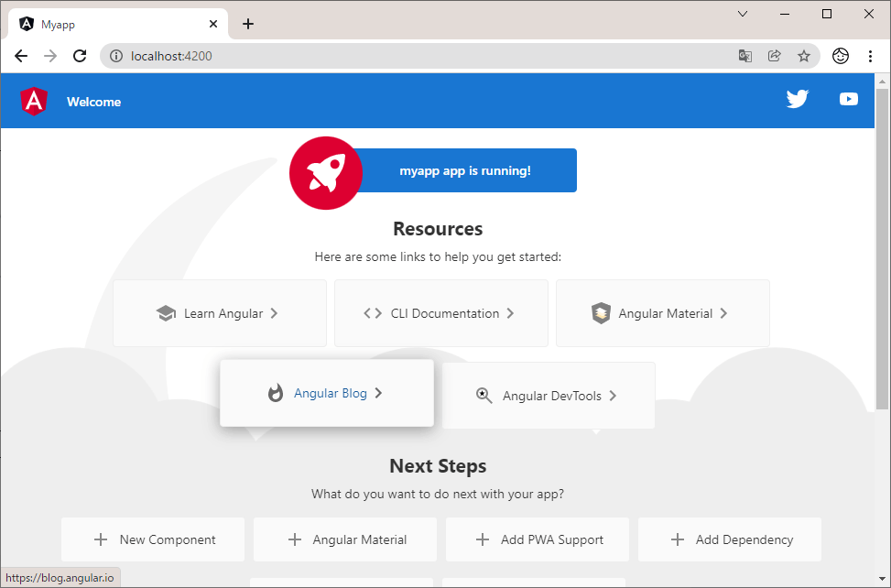The height and width of the screenshot is (588, 891).
Task: Click the scrollbar down arrow
Action: [882, 580]
